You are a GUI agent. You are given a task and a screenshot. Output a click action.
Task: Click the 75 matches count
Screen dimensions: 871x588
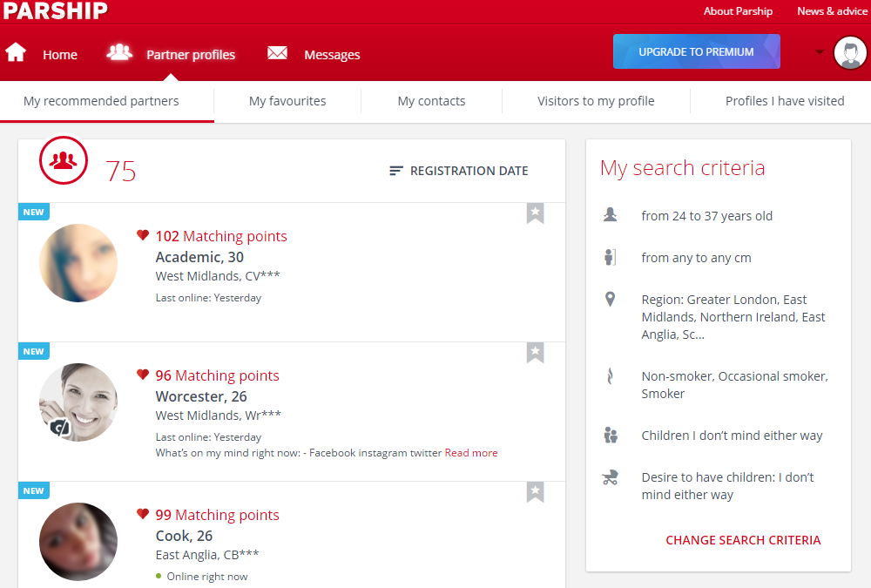click(120, 171)
